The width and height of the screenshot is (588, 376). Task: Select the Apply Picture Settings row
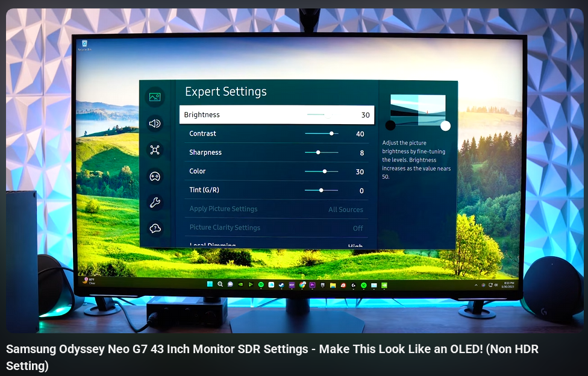(277, 209)
